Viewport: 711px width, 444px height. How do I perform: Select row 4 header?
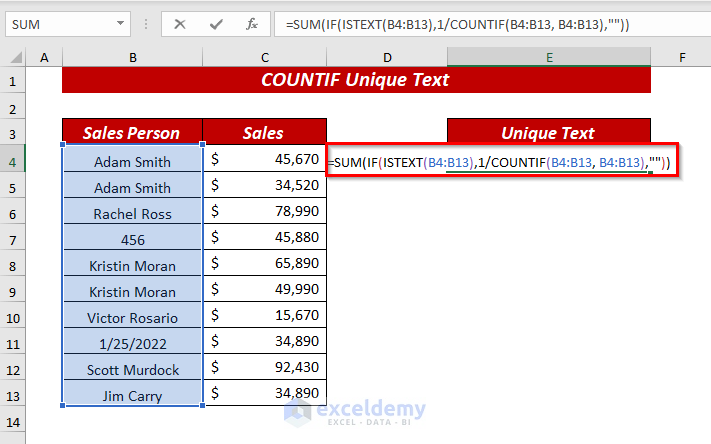coord(14,161)
